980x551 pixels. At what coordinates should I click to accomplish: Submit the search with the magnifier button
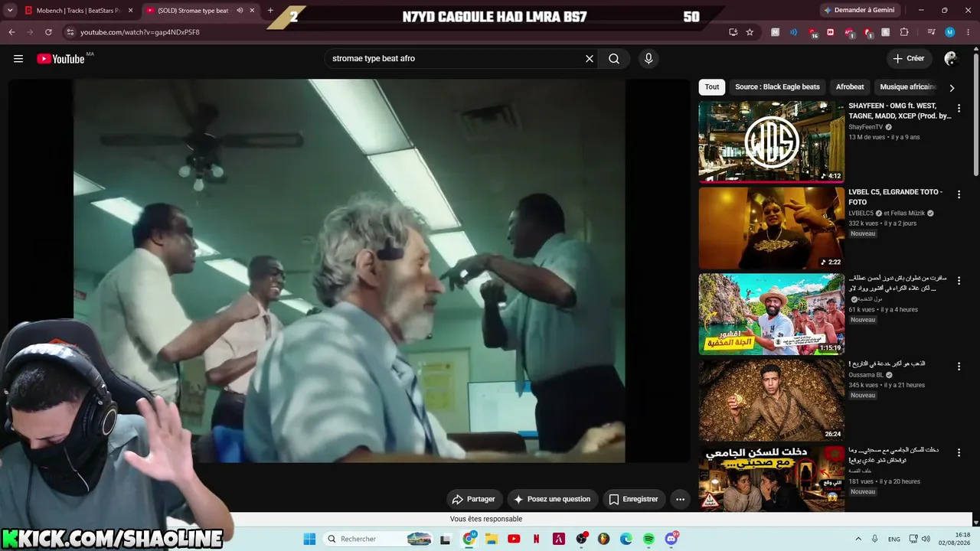tap(614, 59)
